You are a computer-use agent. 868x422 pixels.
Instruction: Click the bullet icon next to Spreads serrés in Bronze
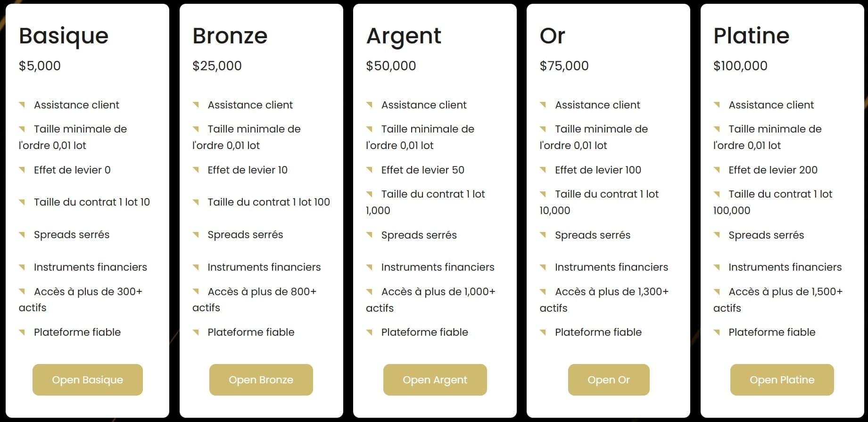pos(197,234)
